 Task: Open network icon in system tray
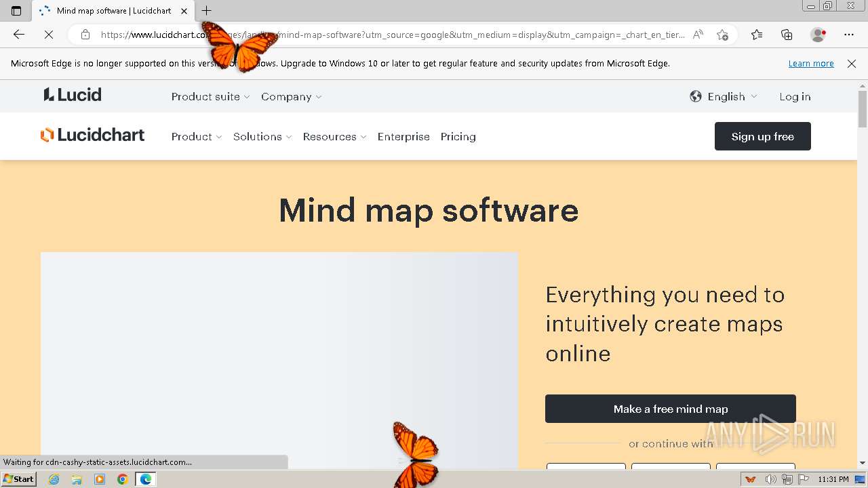pos(787,479)
